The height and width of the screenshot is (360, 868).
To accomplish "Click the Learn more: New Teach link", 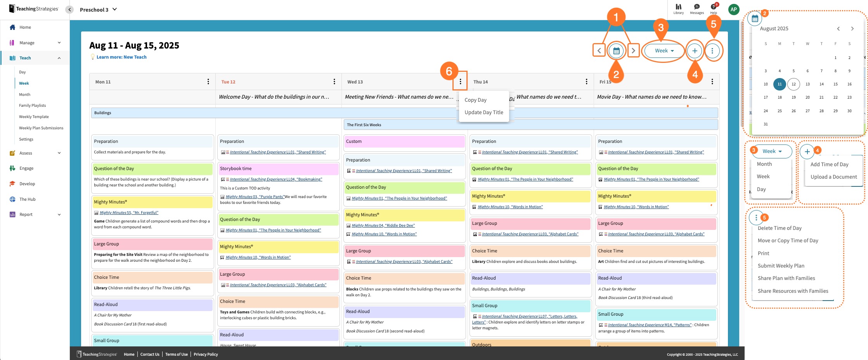I will coord(121,57).
